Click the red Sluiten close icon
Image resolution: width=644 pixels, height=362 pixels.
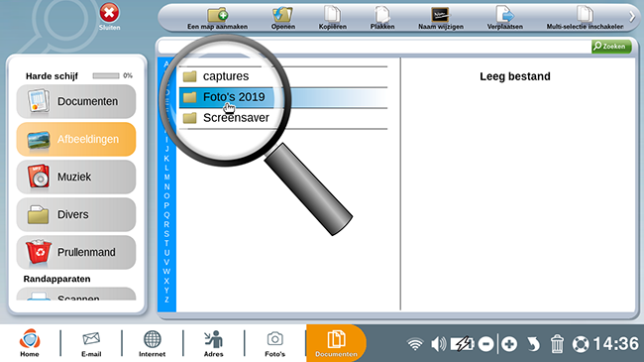[x=109, y=13]
